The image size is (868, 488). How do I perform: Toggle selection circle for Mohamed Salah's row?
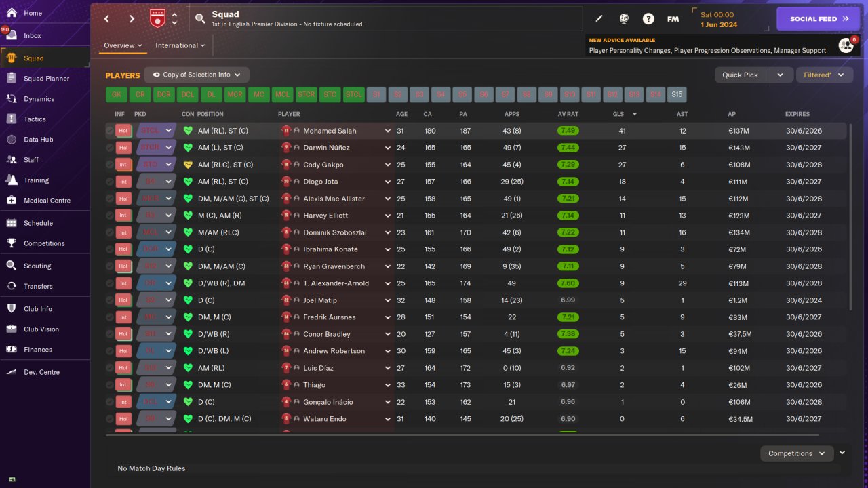(110, 131)
